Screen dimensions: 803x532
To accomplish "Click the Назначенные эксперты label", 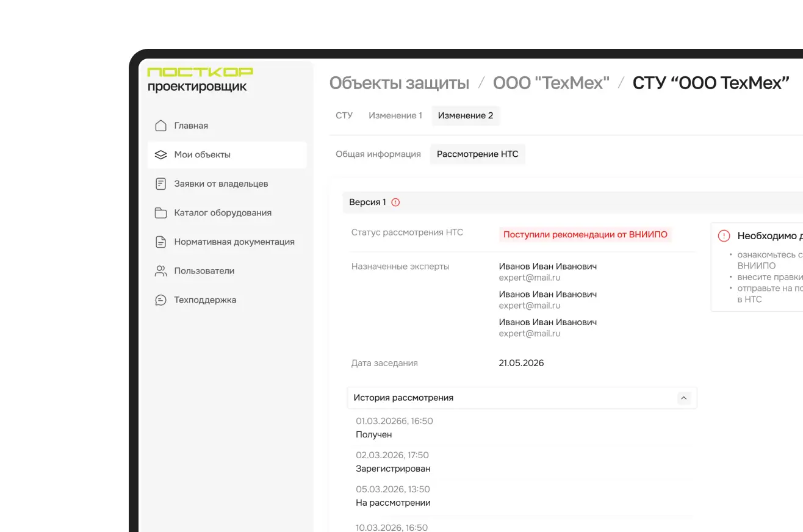I will click(x=400, y=267).
